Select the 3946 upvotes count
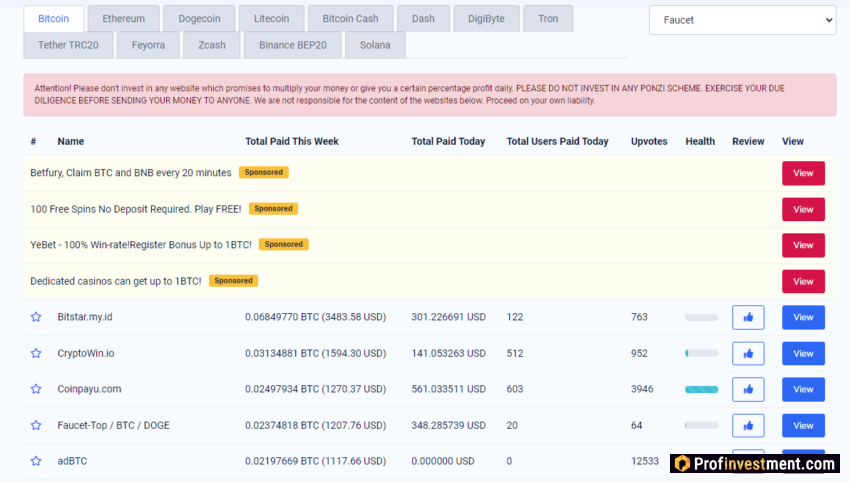This screenshot has height=483, width=850. click(642, 389)
